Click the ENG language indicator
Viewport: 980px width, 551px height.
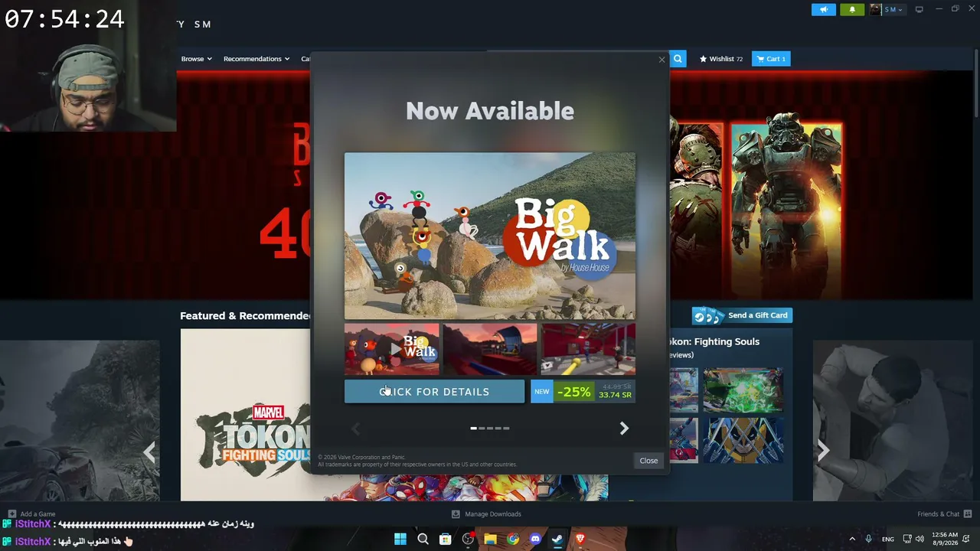pyautogui.click(x=888, y=540)
